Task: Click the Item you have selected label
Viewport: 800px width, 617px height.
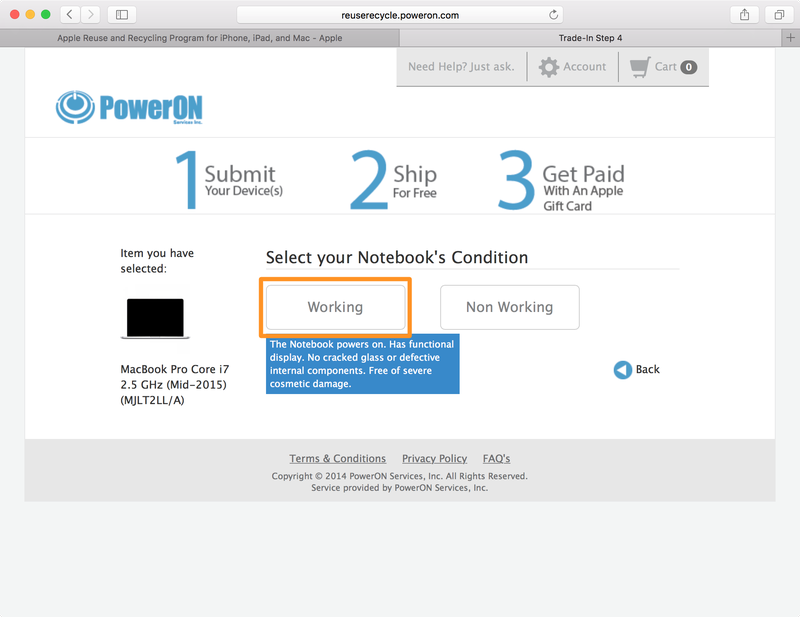Action: click(157, 261)
